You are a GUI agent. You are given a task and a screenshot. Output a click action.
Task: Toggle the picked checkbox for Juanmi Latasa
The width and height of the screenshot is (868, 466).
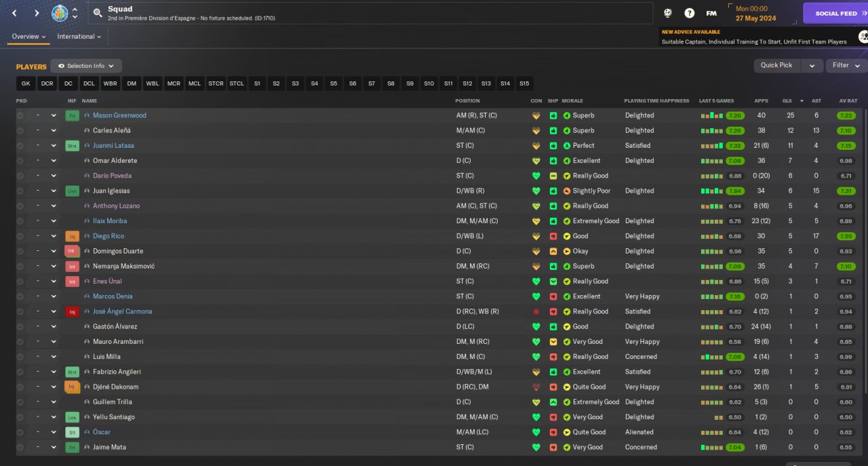click(20, 146)
